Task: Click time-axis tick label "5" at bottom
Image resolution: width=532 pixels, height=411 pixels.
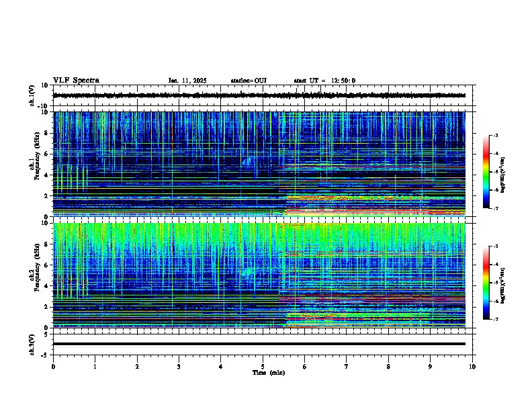Action: [263, 367]
